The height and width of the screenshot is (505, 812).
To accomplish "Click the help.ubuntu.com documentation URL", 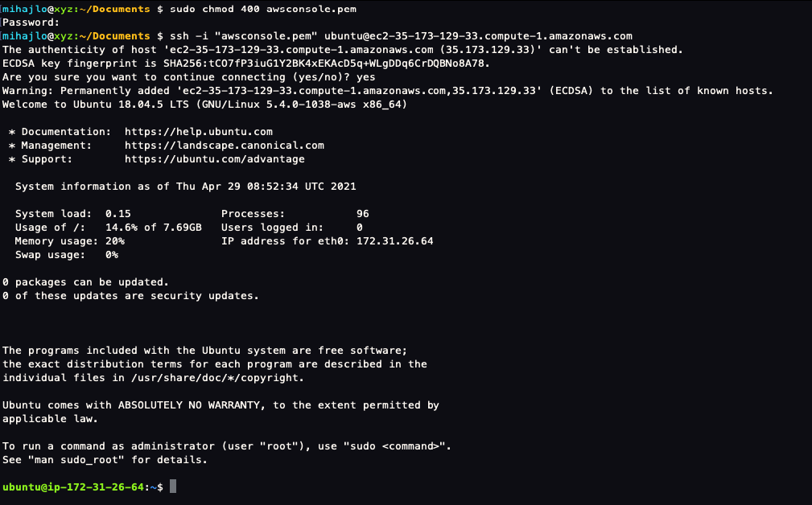I will pos(198,131).
